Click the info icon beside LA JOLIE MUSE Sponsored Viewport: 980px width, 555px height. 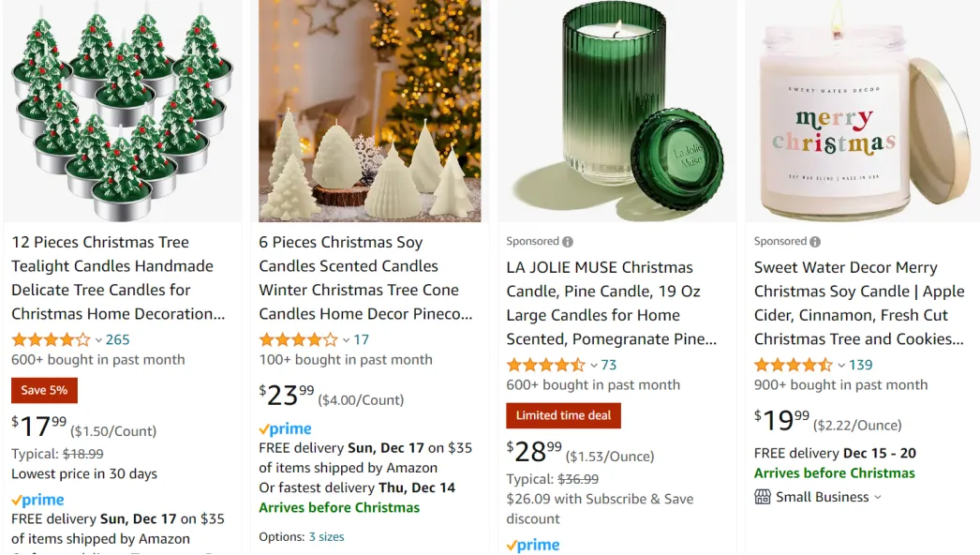tap(568, 242)
